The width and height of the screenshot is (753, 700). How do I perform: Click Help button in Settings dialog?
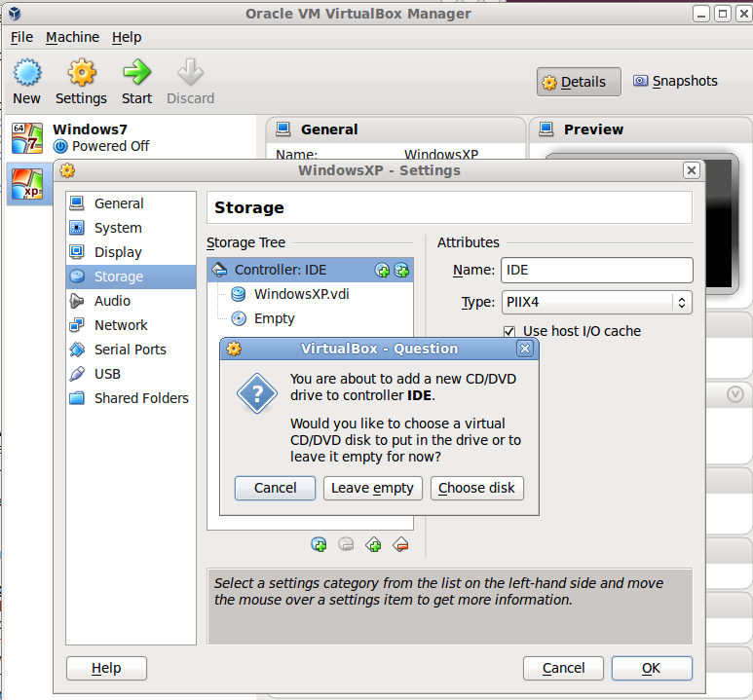click(106, 668)
